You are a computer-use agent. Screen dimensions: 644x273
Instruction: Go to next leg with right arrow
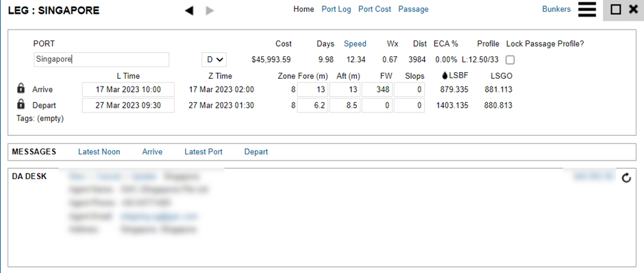210,11
